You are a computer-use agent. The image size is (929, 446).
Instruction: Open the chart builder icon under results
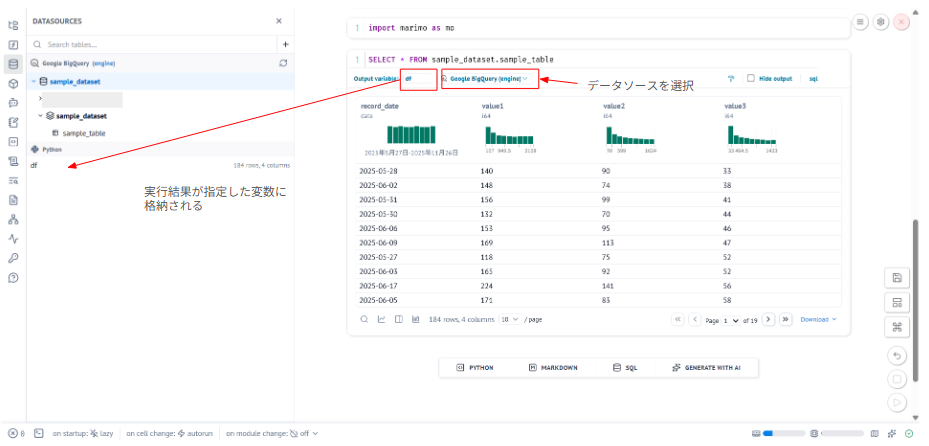(x=382, y=319)
